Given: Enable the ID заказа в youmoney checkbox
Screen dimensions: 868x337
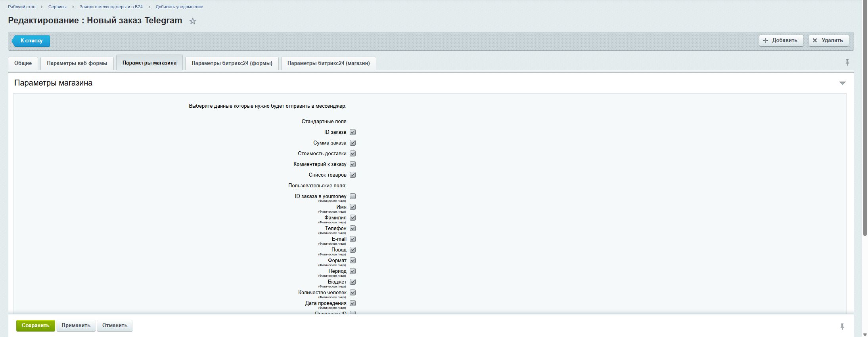Looking at the screenshot, I should click(353, 196).
